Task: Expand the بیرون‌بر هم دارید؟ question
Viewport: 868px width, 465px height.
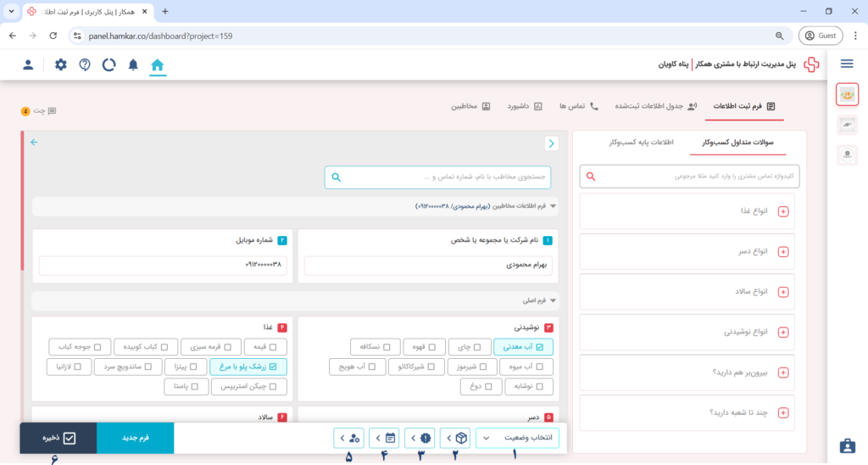Action: coord(783,373)
